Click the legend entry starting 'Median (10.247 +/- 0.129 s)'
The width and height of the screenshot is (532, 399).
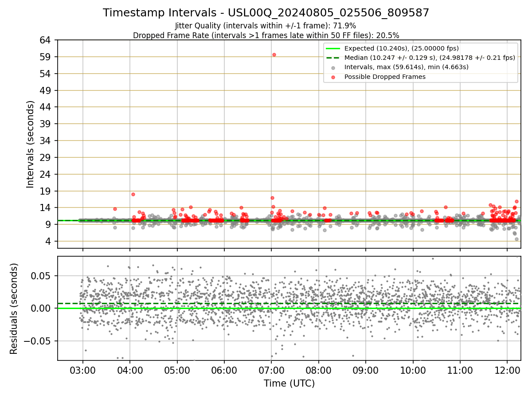[430, 58]
